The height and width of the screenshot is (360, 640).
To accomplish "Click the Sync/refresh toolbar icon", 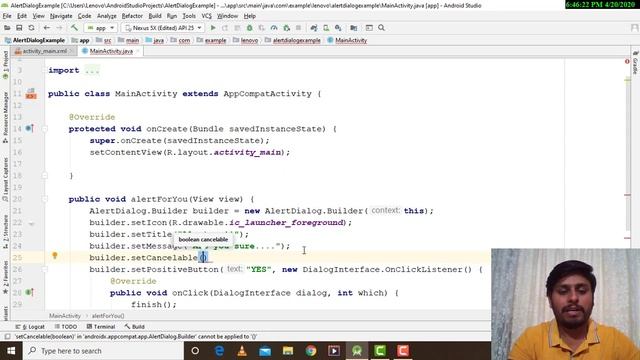I will pyautogui.click(x=31, y=28).
